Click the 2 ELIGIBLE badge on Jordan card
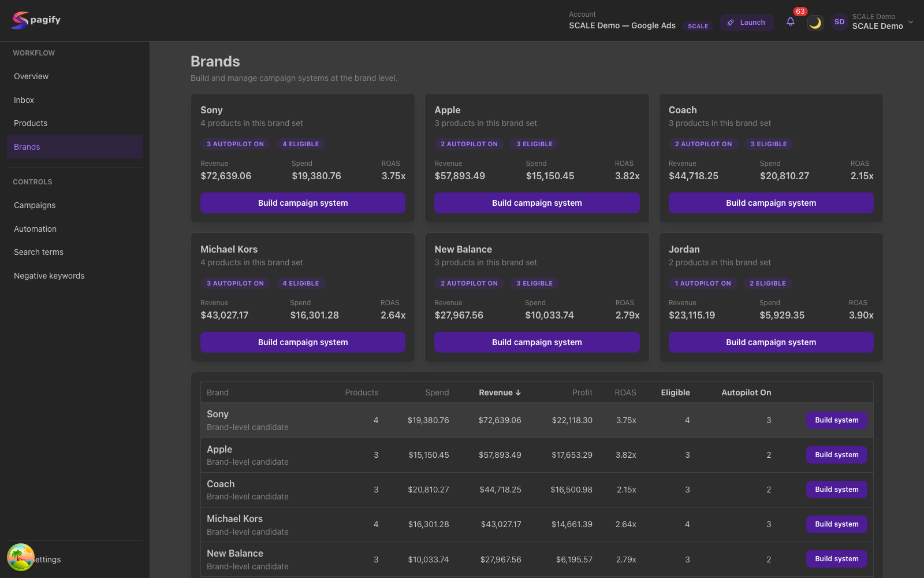 (x=767, y=283)
